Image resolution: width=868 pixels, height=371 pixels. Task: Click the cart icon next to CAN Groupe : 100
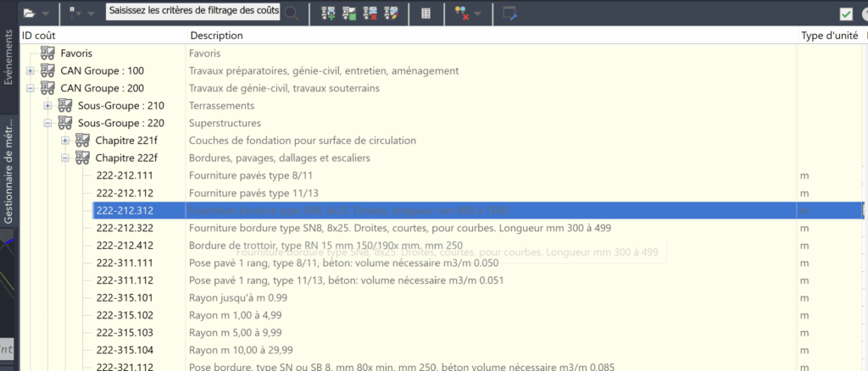[47, 70]
